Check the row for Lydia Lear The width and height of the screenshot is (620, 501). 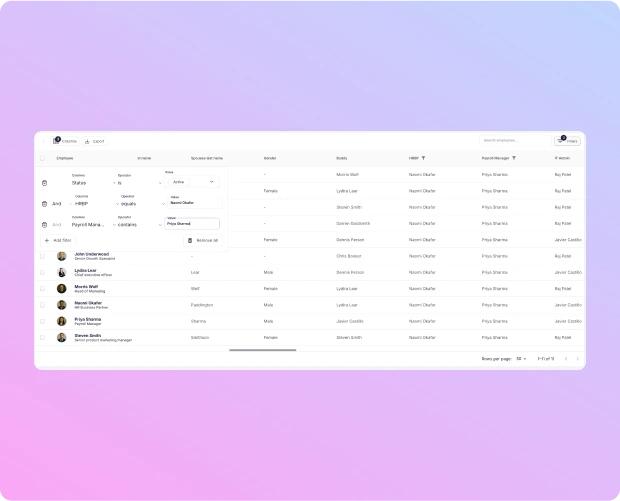tap(42, 272)
